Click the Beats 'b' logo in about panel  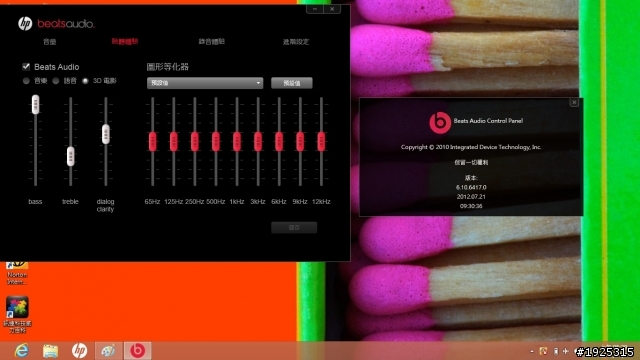440,122
